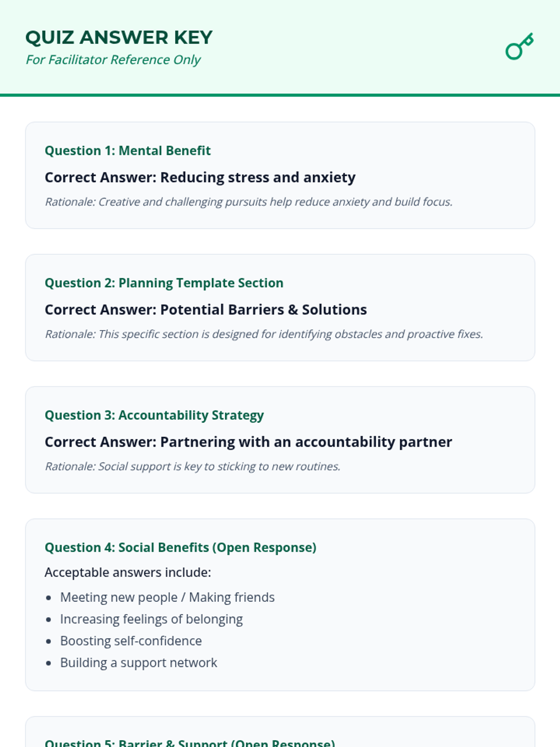Open Question 3: Accountability Strategy heading
Image resolution: width=560 pixels, height=747 pixels.
[x=154, y=415]
